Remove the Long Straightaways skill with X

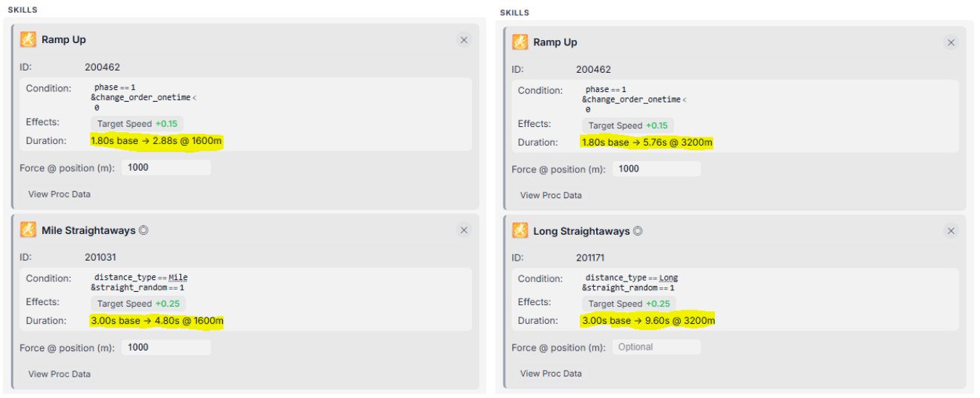pos(951,231)
